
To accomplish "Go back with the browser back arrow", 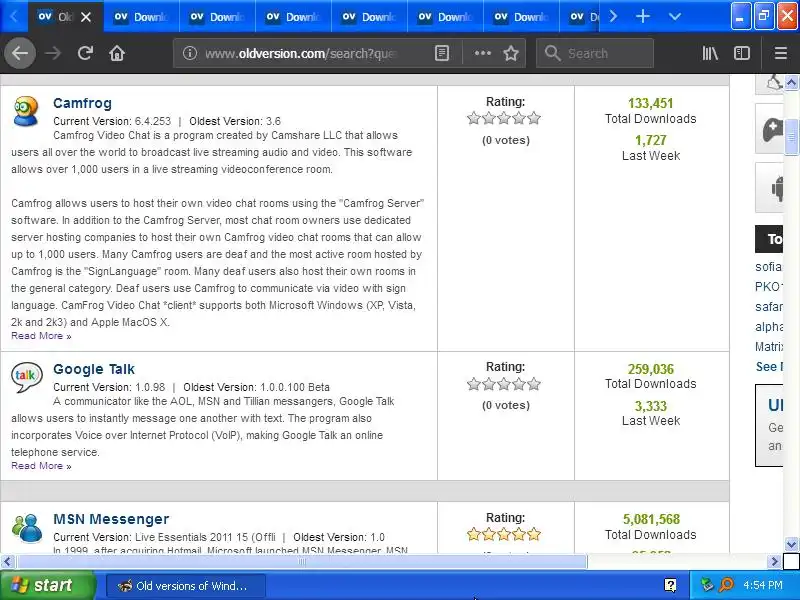I will pos(20,53).
